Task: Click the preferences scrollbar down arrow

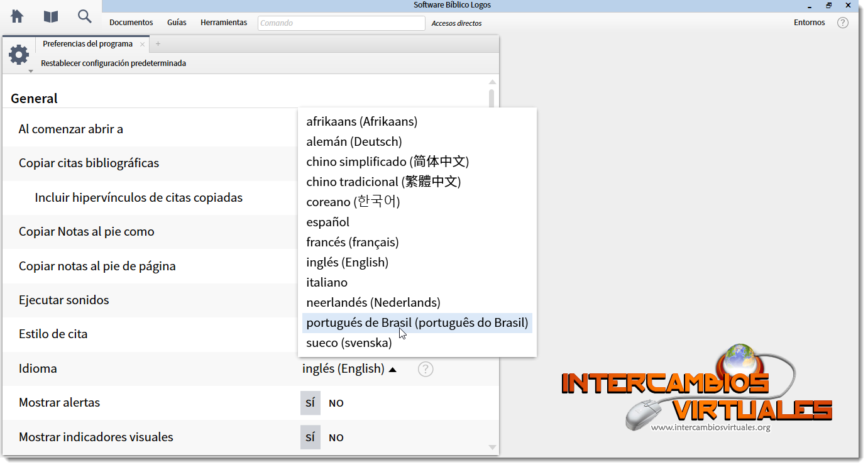Action: 492,448
